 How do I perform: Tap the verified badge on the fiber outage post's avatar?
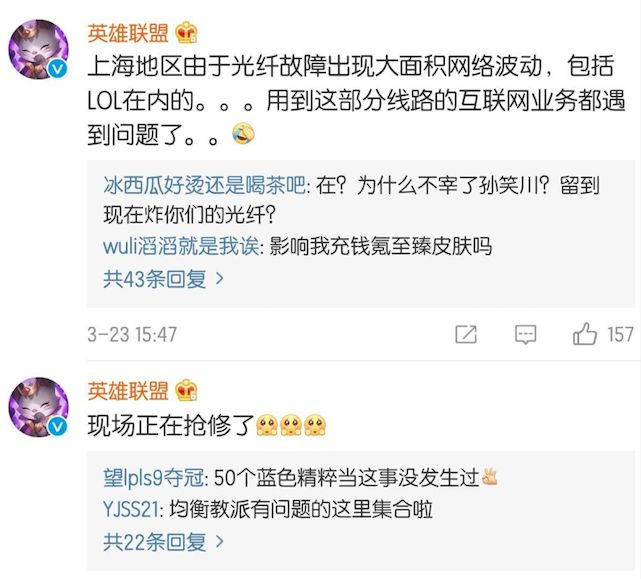(x=59, y=68)
